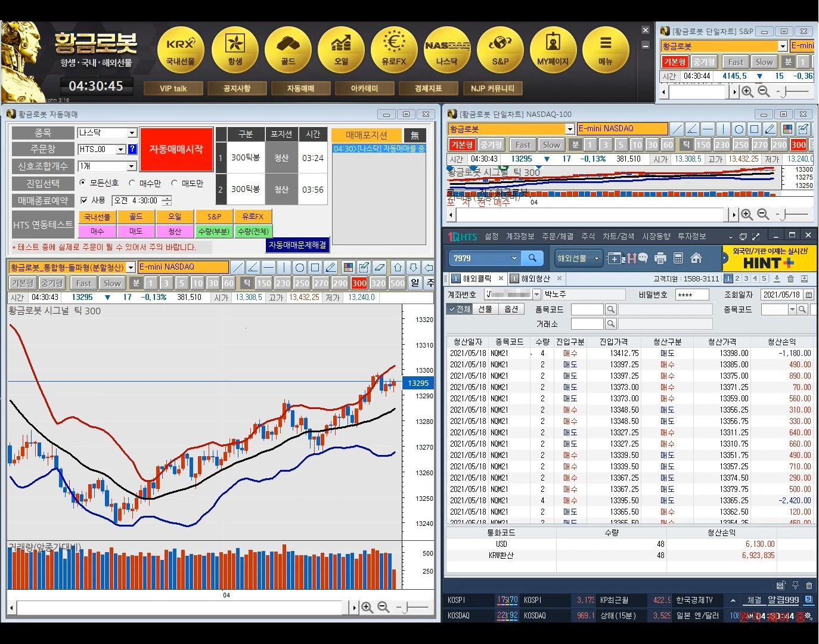The width and height of the screenshot is (819, 644).
Task: Open the NASDAQ 나스닥 icon
Action: 447,50
